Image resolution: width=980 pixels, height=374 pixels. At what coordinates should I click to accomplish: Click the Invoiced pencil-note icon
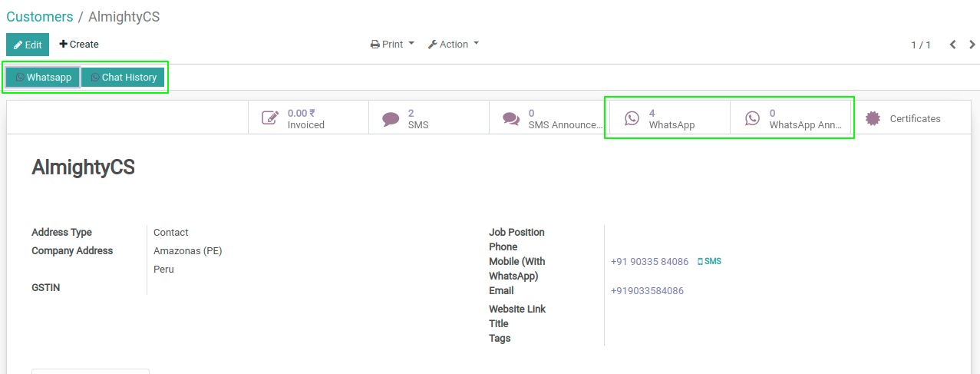point(269,118)
